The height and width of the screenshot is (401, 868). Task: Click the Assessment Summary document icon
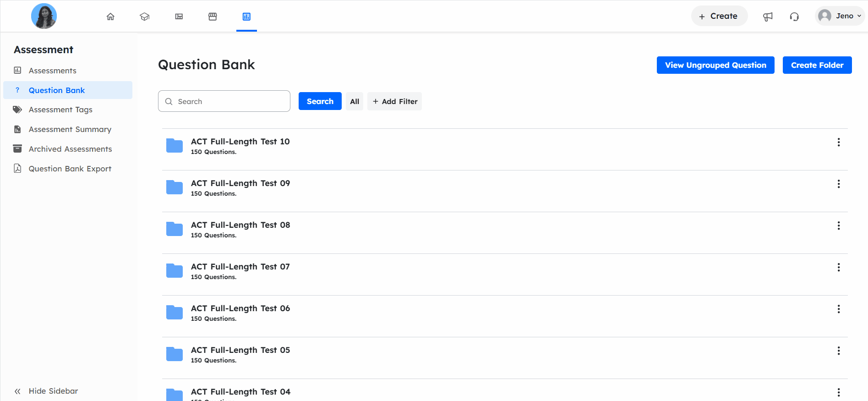point(17,129)
